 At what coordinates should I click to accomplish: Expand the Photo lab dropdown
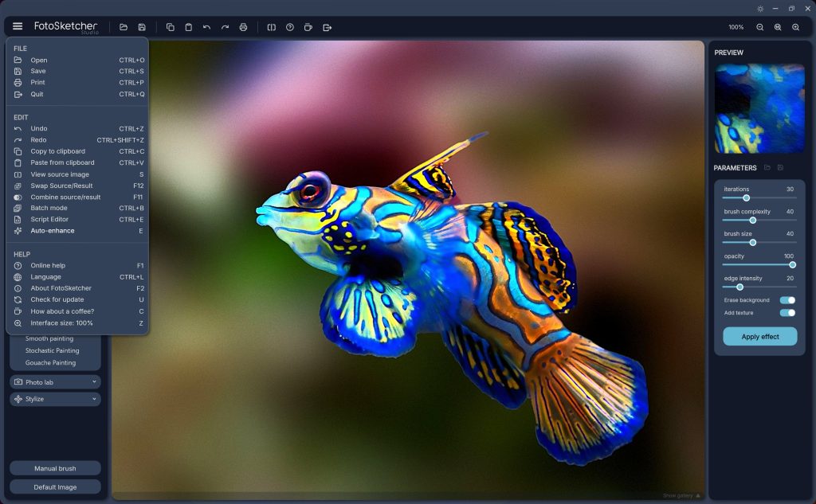tap(55, 381)
